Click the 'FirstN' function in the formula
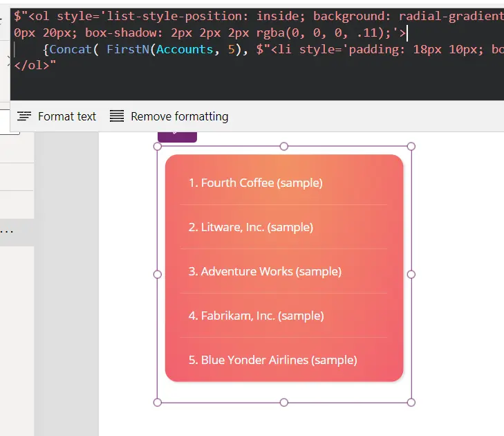This screenshot has width=504, height=436. tap(128, 49)
